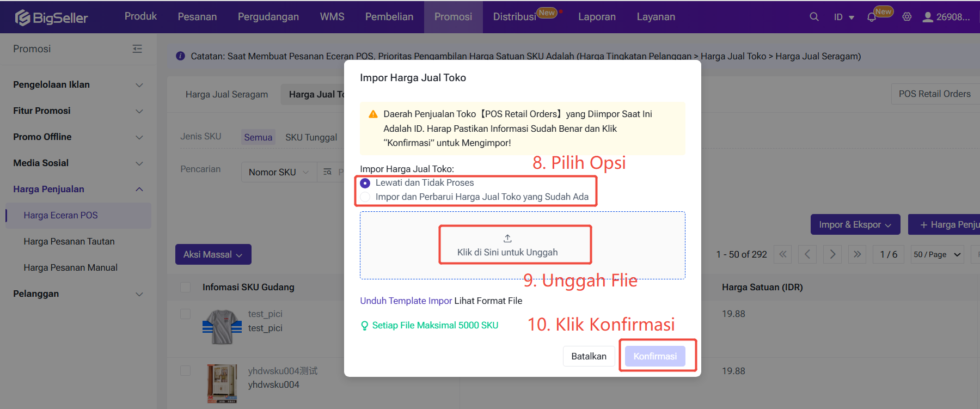Open the 50 / Page dropdown
This screenshot has width=980, height=409.
point(938,254)
